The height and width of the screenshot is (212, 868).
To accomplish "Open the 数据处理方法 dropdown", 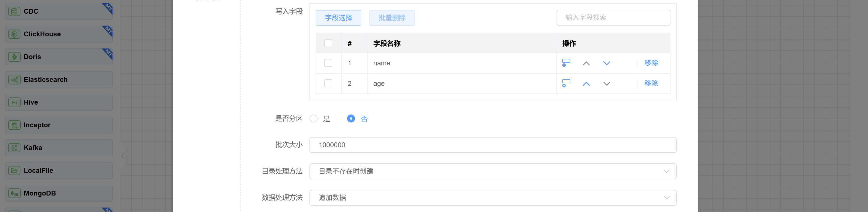I will coord(492,198).
